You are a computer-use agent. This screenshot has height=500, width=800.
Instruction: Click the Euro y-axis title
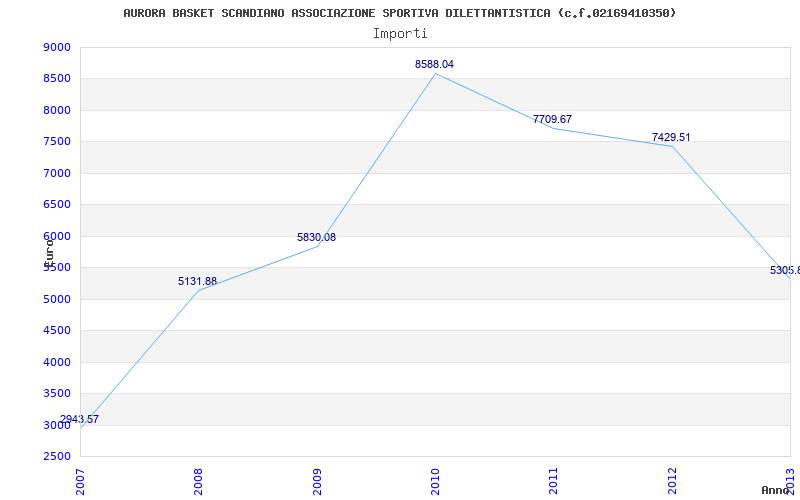(48, 252)
